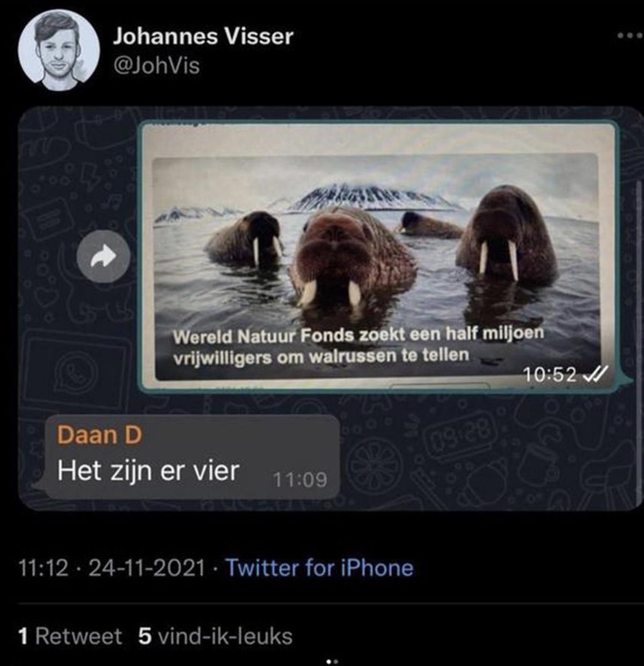This screenshot has height=666, width=644.
Task: Click the 10:52 message time stamp
Action: click(551, 374)
